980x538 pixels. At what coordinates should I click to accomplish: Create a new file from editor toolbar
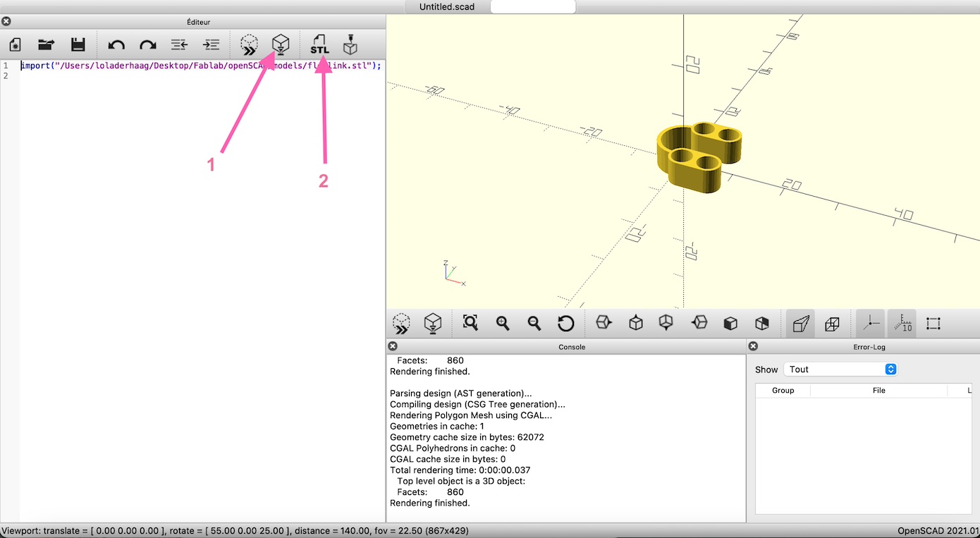(15, 45)
